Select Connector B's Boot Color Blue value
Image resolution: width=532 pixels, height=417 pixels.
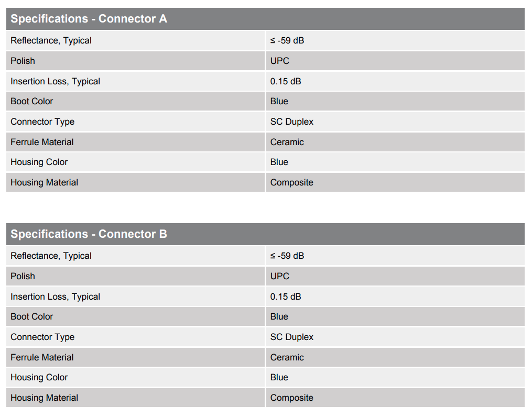point(279,316)
